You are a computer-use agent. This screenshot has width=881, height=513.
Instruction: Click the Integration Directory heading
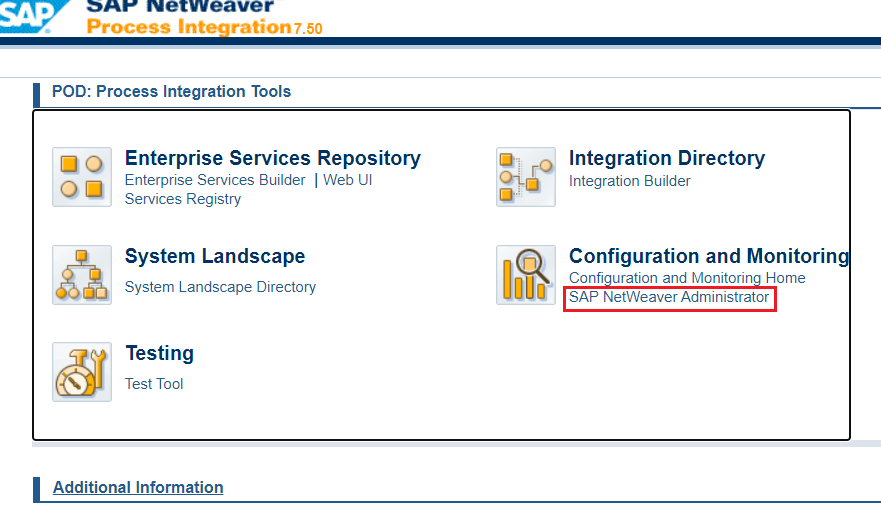point(667,158)
